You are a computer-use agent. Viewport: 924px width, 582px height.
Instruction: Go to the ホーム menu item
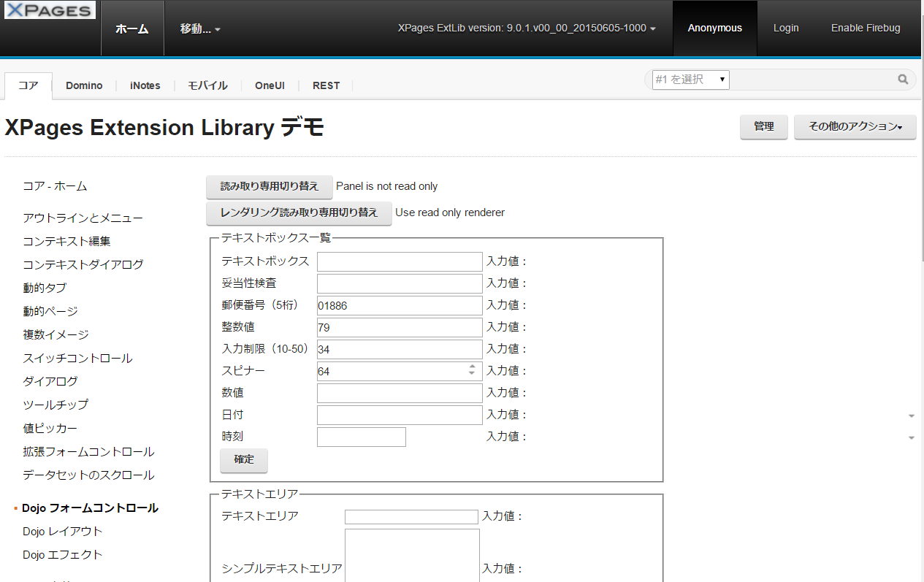click(132, 28)
